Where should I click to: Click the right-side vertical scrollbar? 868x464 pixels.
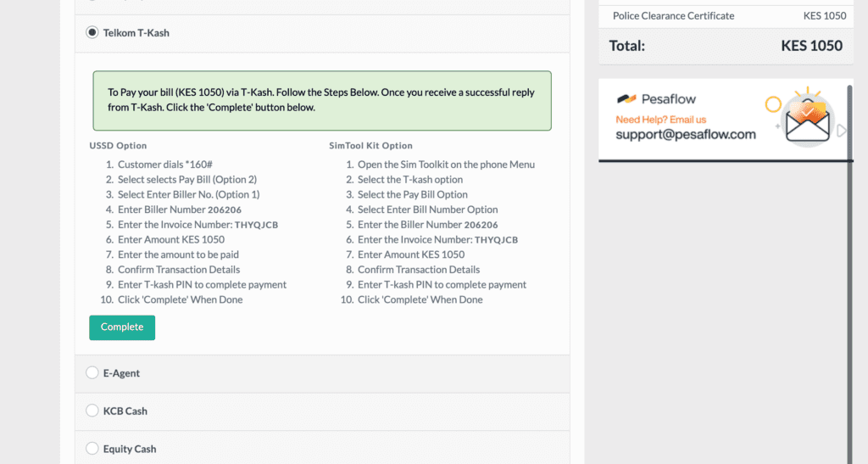(x=850, y=275)
